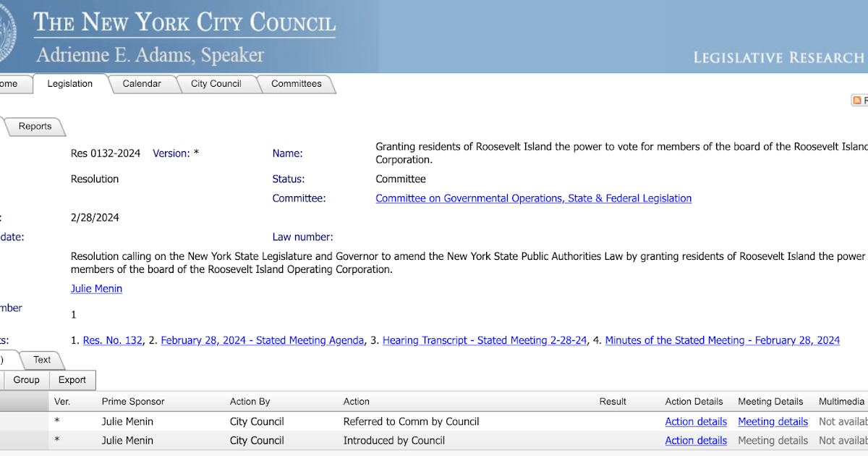The image size is (868, 456).
Task: Click the Group button
Action: (26, 380)
